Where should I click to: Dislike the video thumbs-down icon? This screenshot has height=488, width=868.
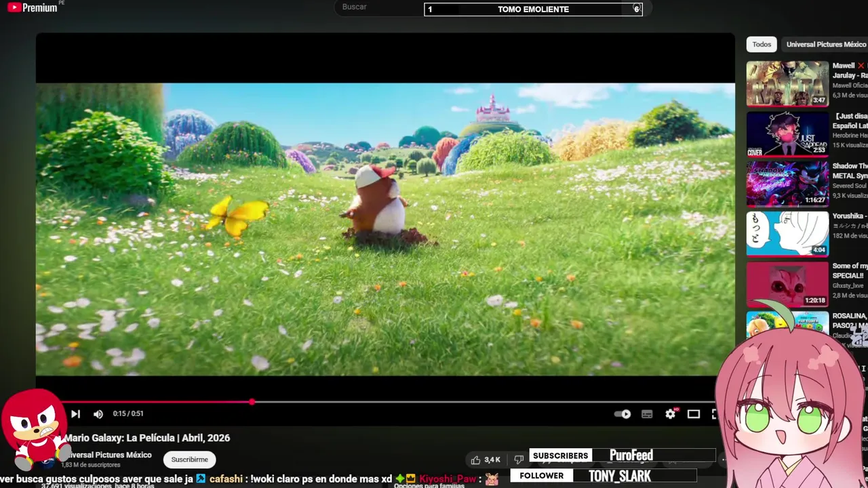pos(519,460)
